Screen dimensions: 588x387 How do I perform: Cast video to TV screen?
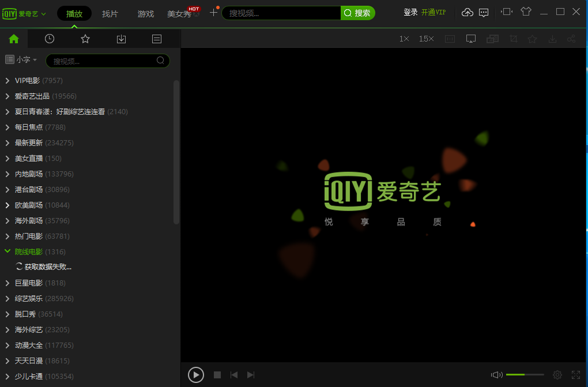471,38
